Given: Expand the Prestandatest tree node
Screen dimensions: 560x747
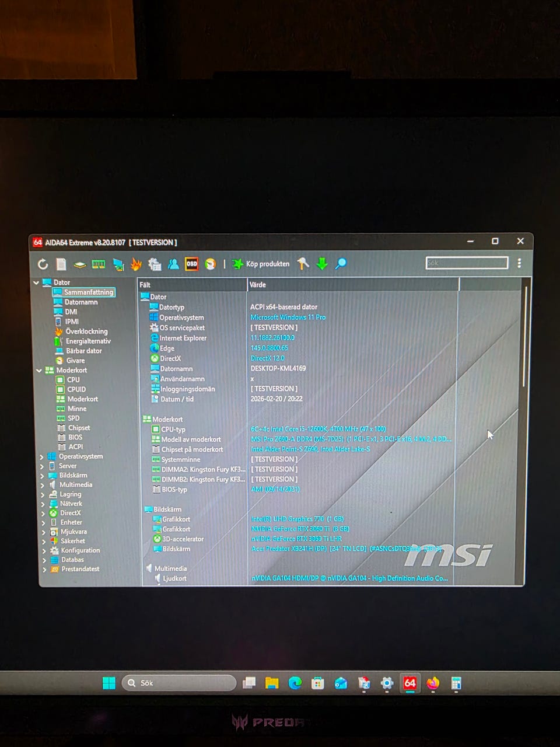Looking at the screenshot, I should click(x=44, y=569).
